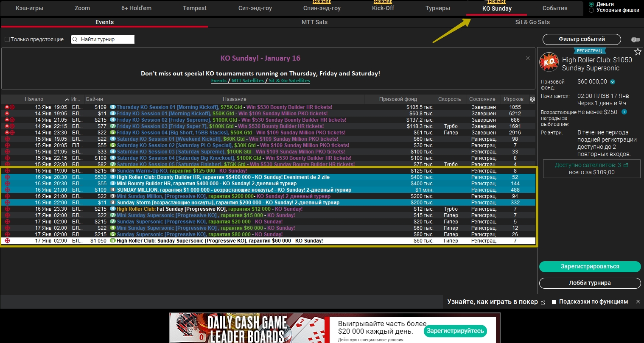The height and width of the screenshot is (343, 644).
Task: Click the target icon in the Saturday KO Session 04 row
Action: coord(7,158)
